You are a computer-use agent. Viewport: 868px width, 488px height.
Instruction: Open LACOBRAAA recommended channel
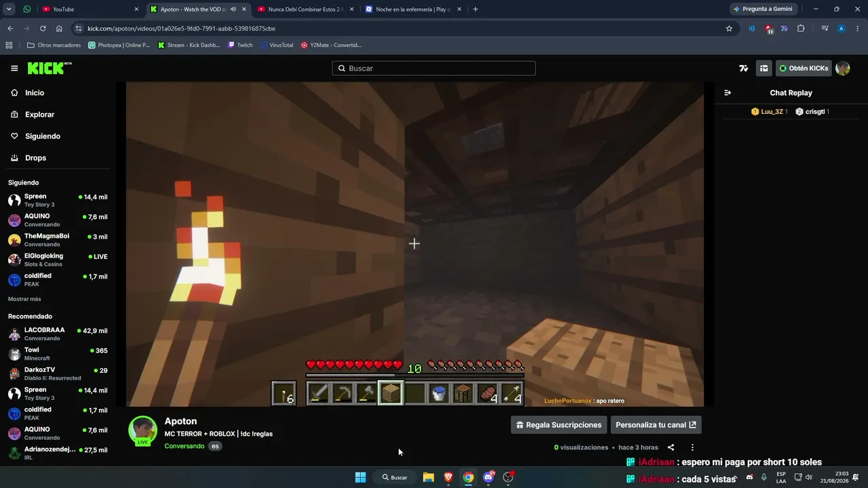coord(58,333)
